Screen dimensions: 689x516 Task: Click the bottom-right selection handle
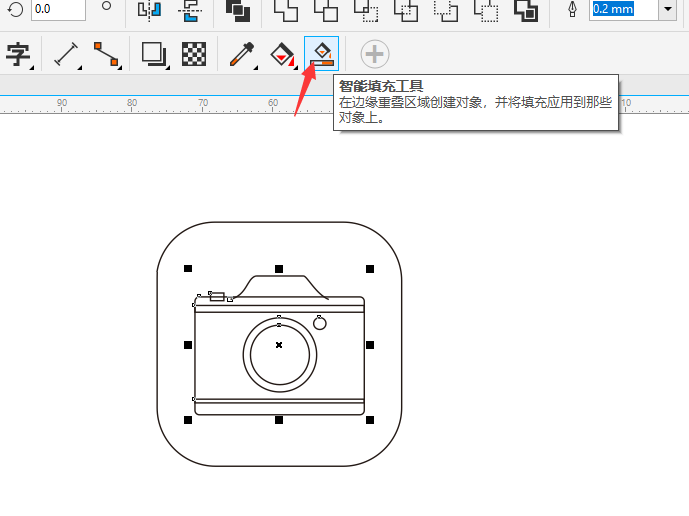click(370, 420)
